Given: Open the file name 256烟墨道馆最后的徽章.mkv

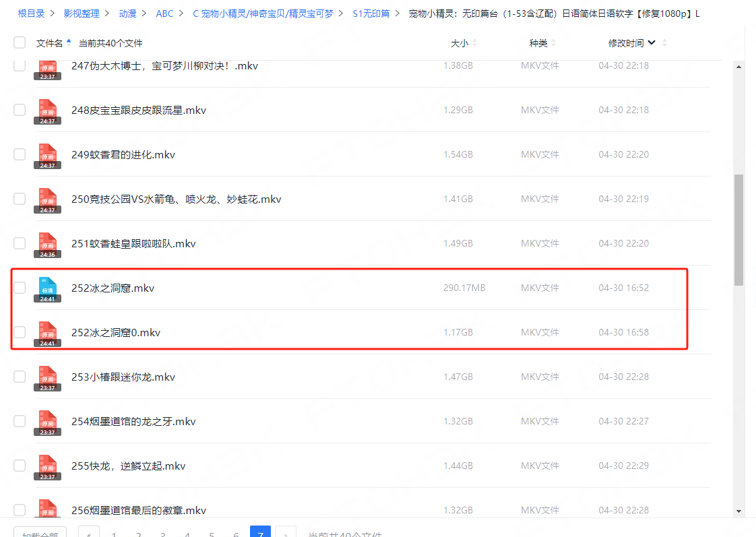Looking at the screenshot, I should coord(138,510).
